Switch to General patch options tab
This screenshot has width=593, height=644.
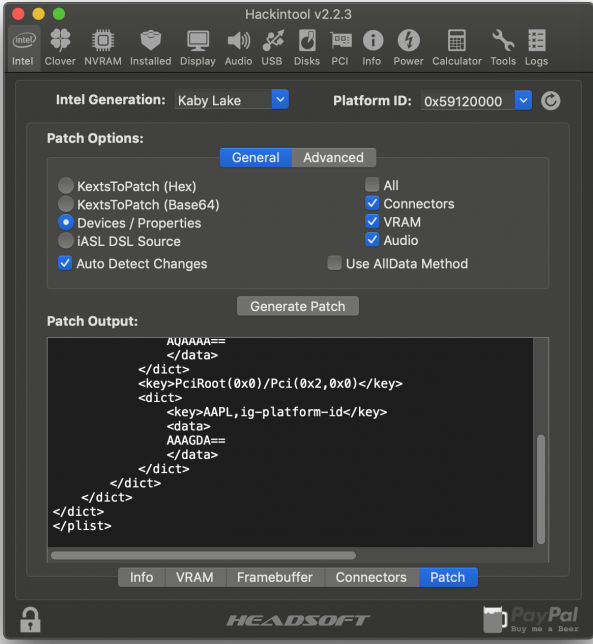click(256, 157)
